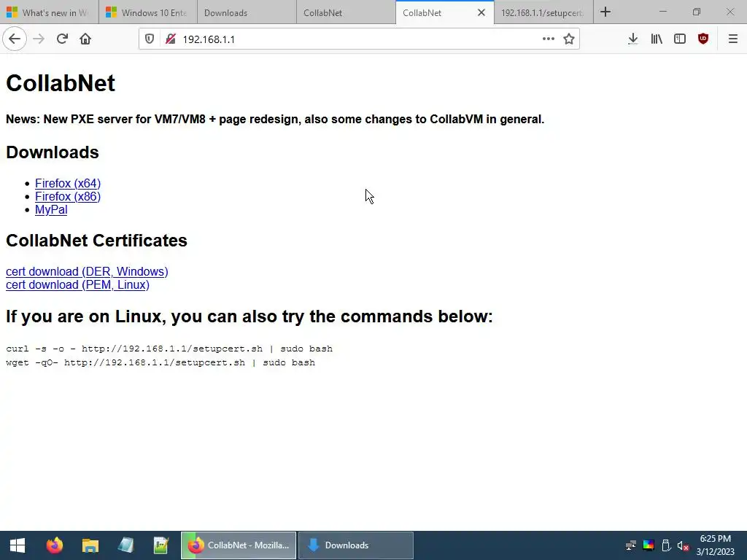Open the Firefox hamburger menu
The width and height of the screenshot is (747, 560).
click(732, 39)
